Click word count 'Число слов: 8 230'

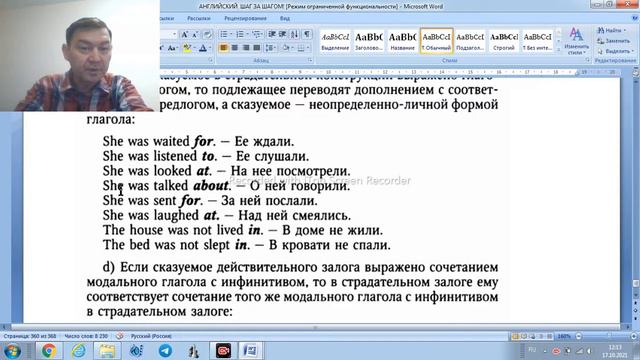tap(86, 336)
